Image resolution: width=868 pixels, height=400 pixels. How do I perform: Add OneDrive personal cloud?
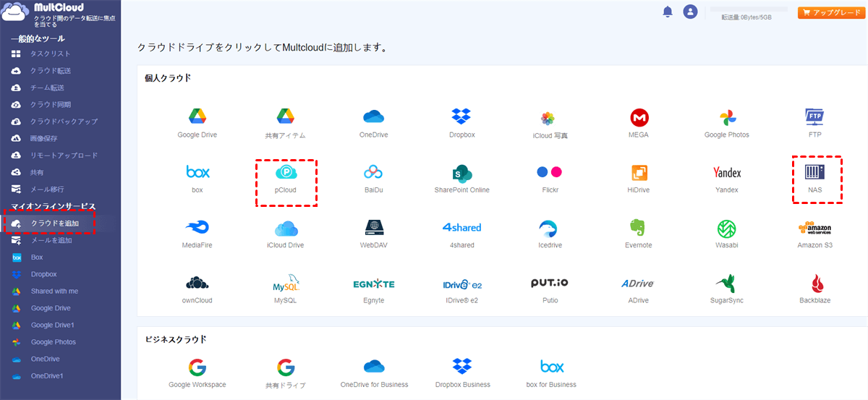373,123
